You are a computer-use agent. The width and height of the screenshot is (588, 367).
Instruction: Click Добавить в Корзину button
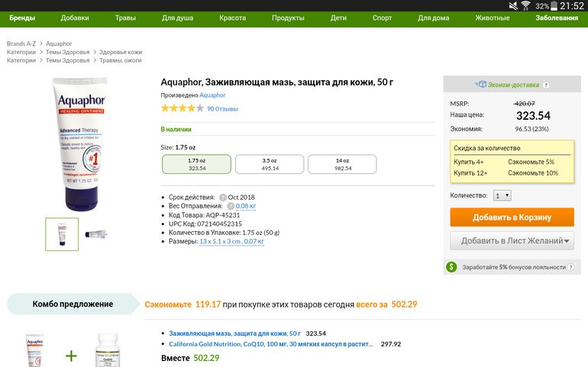tap(512, 217)
